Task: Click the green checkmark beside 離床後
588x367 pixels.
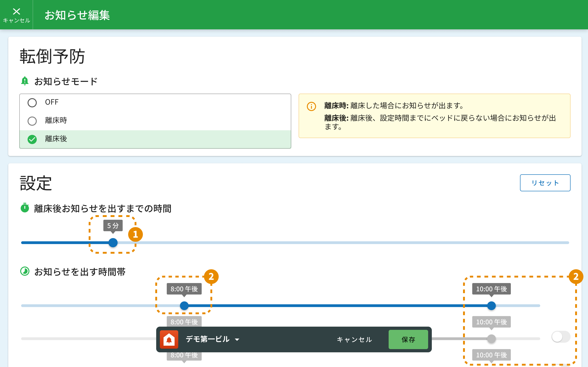Action: click(32, 139)
